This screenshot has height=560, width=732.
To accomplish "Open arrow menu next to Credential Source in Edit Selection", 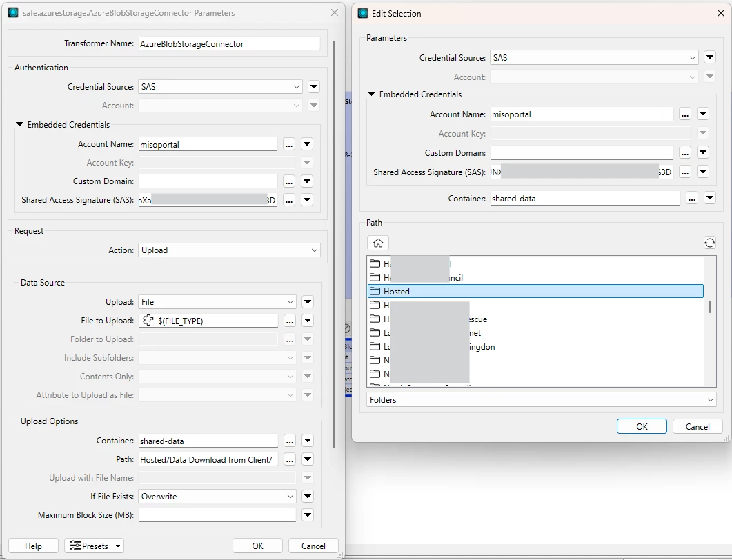I will pos(710,57).
